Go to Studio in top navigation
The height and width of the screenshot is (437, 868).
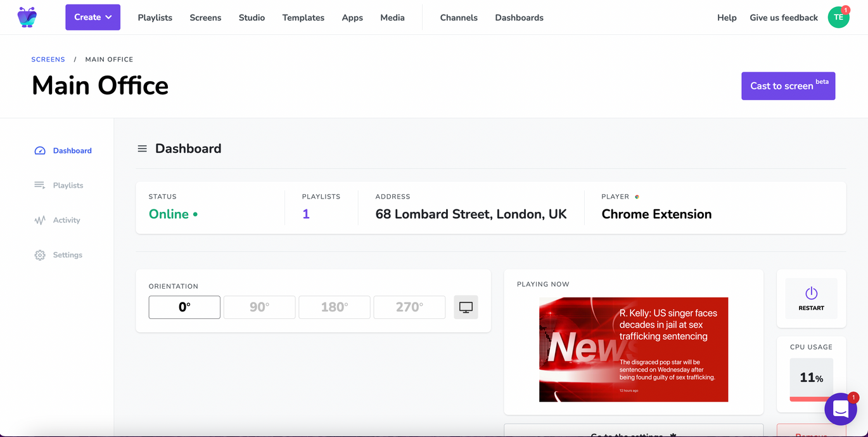pos(252,18)
